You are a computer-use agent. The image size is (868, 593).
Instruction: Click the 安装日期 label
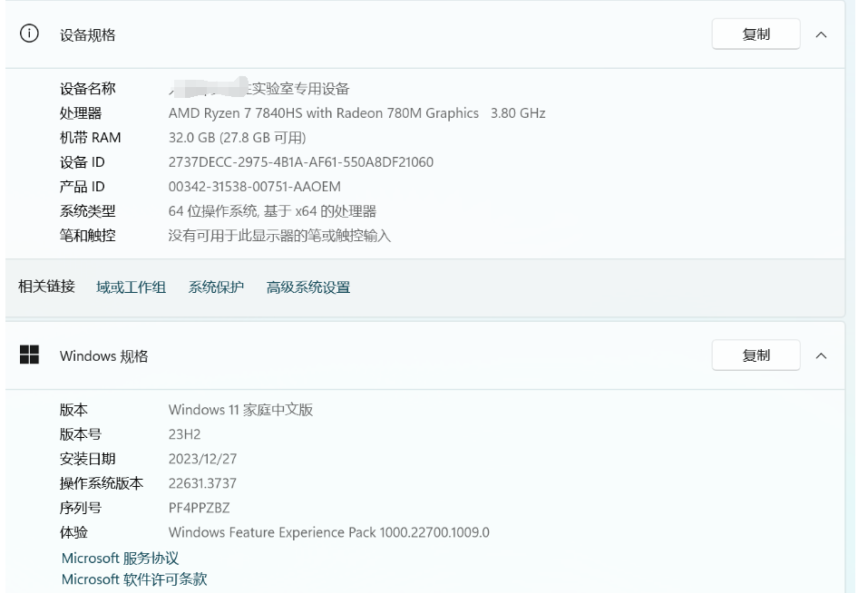tap(87, 459)
